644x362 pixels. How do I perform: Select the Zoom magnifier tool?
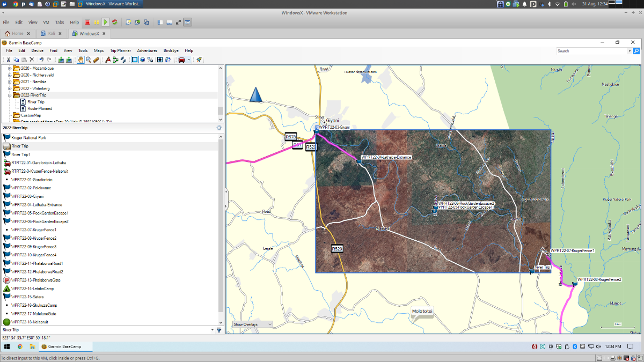tap(88, 60)
